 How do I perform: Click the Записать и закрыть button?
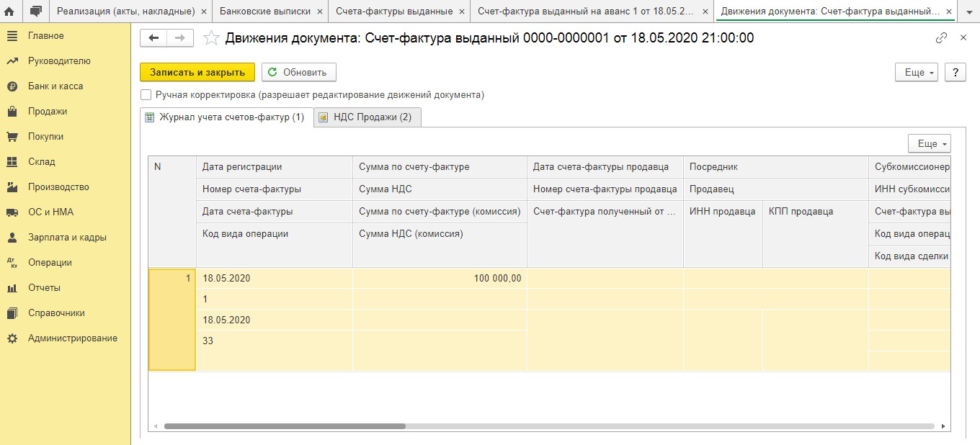(197, 72)
